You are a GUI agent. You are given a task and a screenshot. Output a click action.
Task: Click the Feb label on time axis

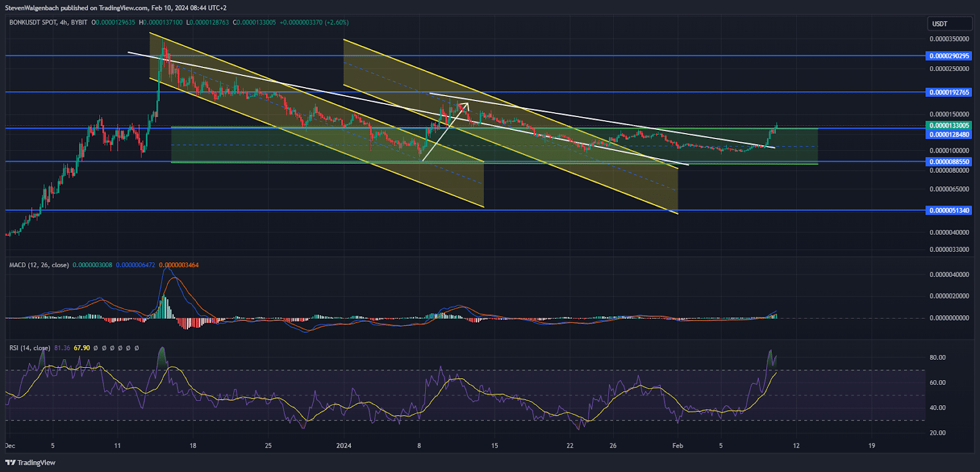coord(677,446)
